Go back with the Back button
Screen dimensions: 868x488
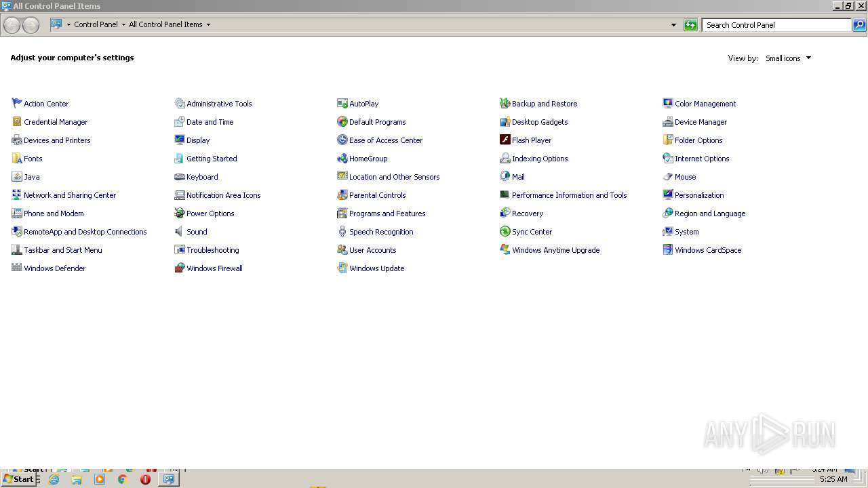coord(12,25)
